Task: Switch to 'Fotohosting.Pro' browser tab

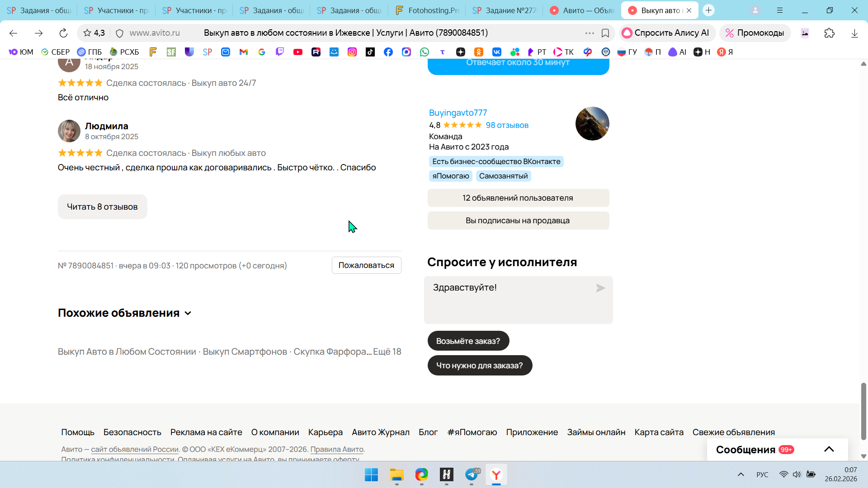Action: pyautogui.click(x=427, y=10)
